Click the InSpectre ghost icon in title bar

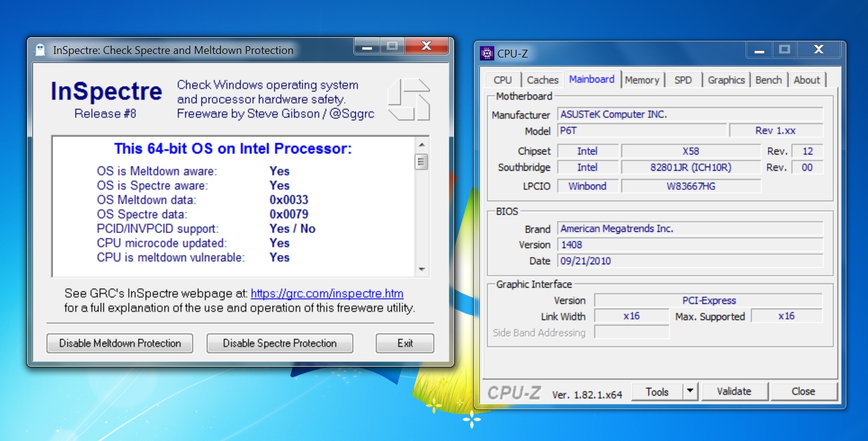coord(40,50)
